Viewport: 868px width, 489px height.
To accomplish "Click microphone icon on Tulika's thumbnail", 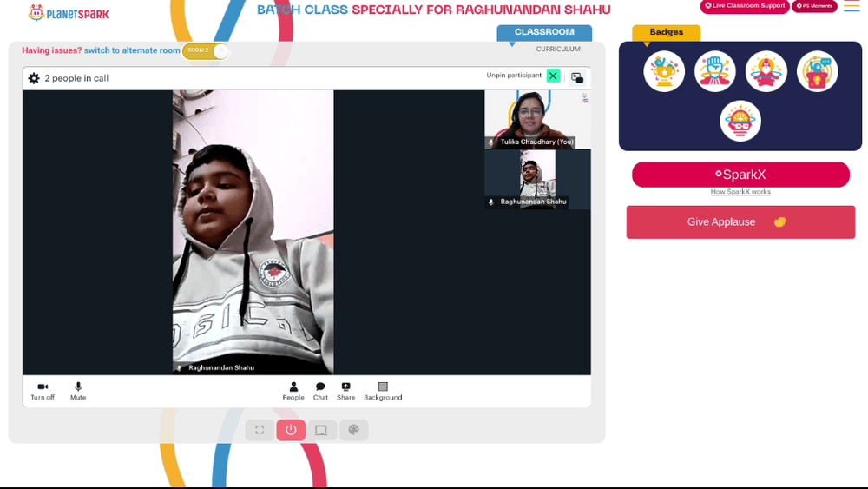I will click(491, 142).
